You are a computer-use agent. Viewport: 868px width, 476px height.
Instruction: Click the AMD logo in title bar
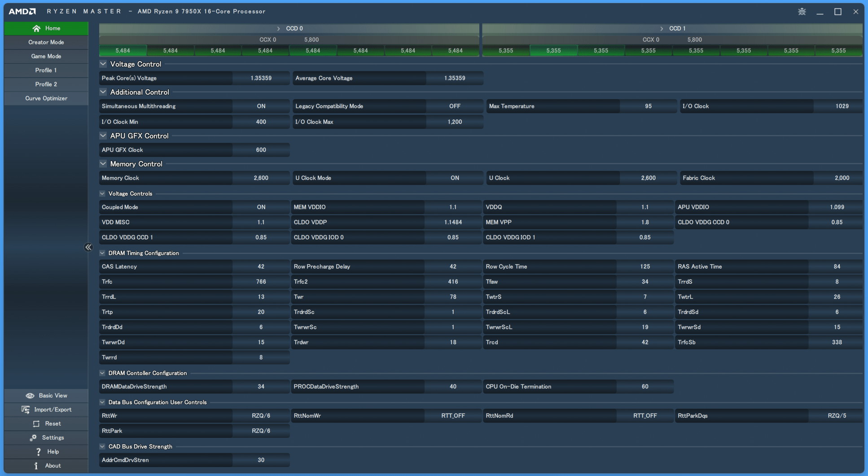click(22, 11)
